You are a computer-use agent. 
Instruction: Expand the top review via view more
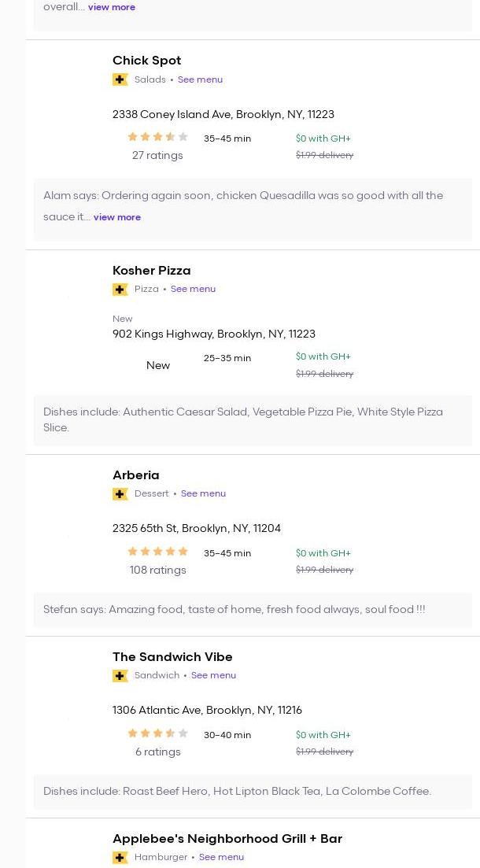click(112, 7)
